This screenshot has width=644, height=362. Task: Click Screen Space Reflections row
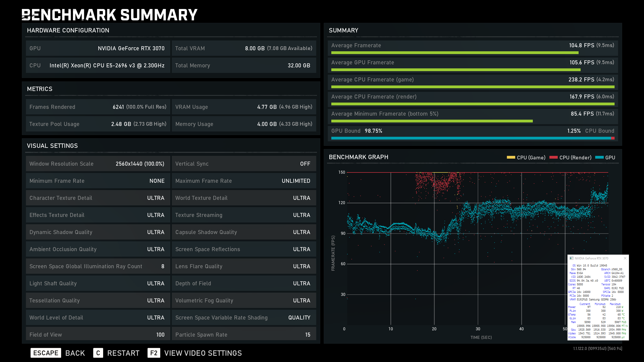(x=244, y=249)
